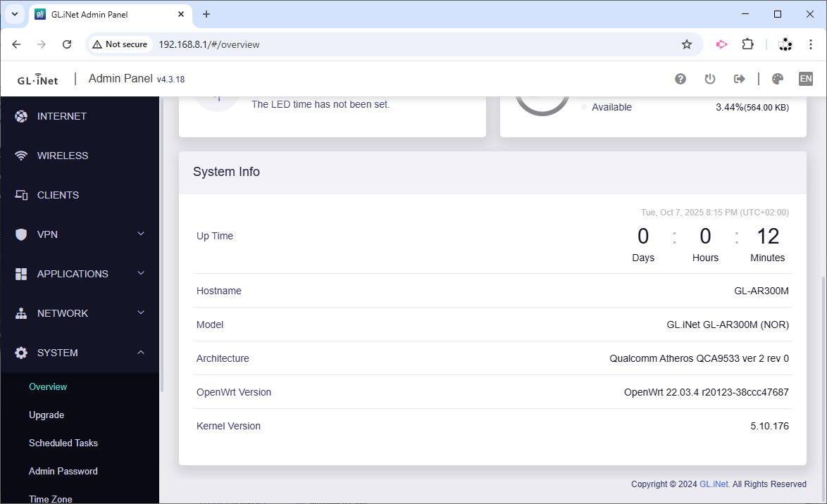Open the theme palette icon
The height and width of the screenshot is (504, 827).
(x=778, y=79)
